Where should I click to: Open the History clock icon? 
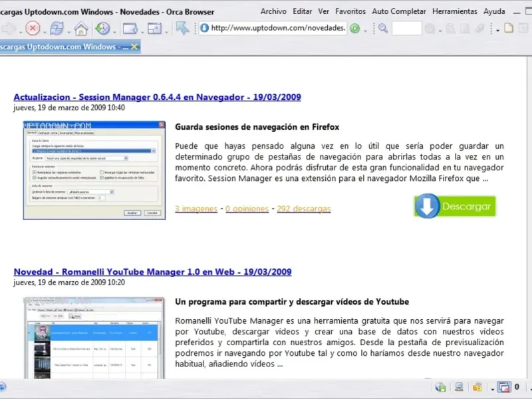(102, 28)
